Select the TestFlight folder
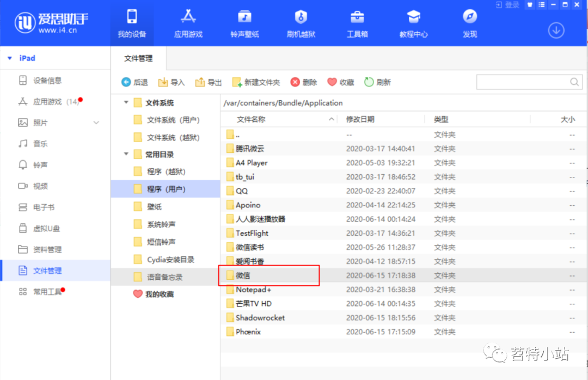This screenshot has height=380, width=588. pyautogui.click(x=403, y=234)
